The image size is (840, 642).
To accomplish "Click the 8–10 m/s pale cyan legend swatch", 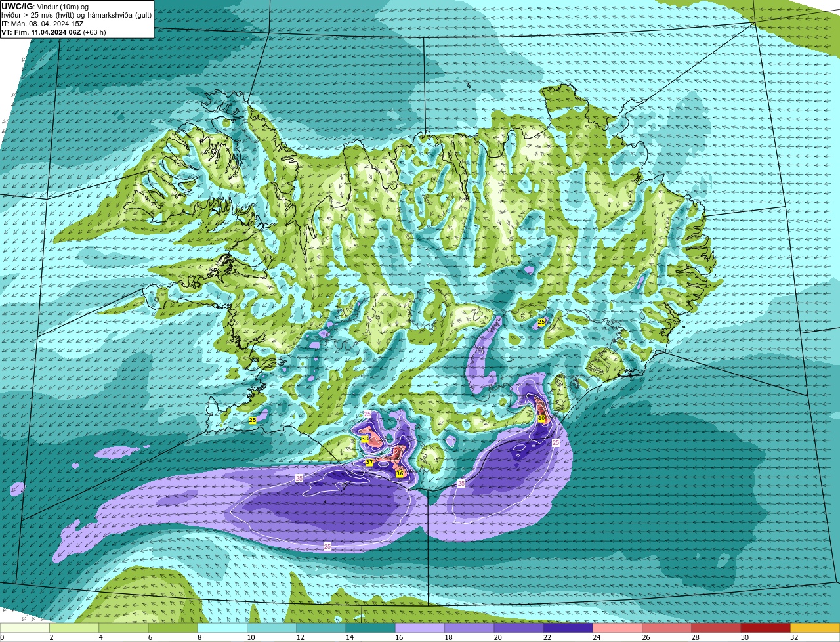I will pyautogui.click(x=222, y=628).
